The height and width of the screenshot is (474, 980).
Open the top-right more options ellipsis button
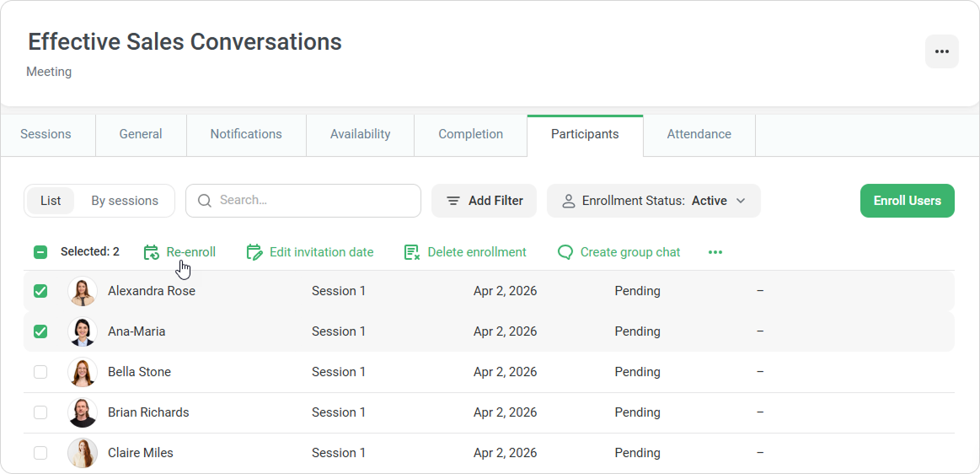941,51
